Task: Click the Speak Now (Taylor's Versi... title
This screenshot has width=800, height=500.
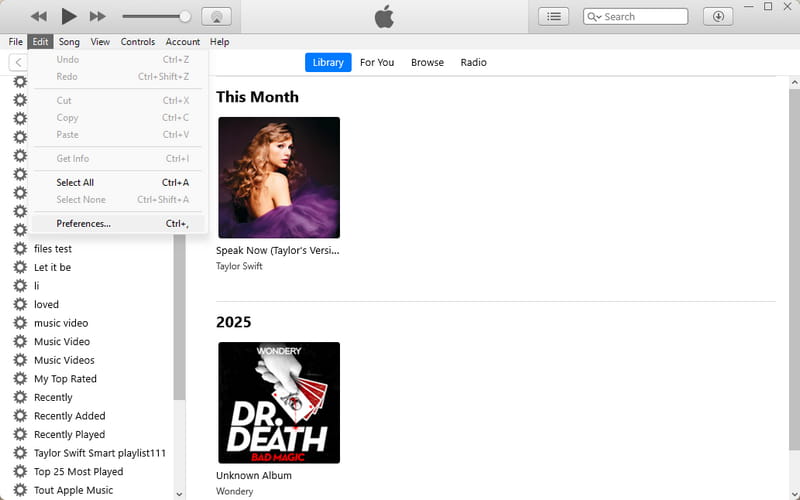Action: click(278, 251)
